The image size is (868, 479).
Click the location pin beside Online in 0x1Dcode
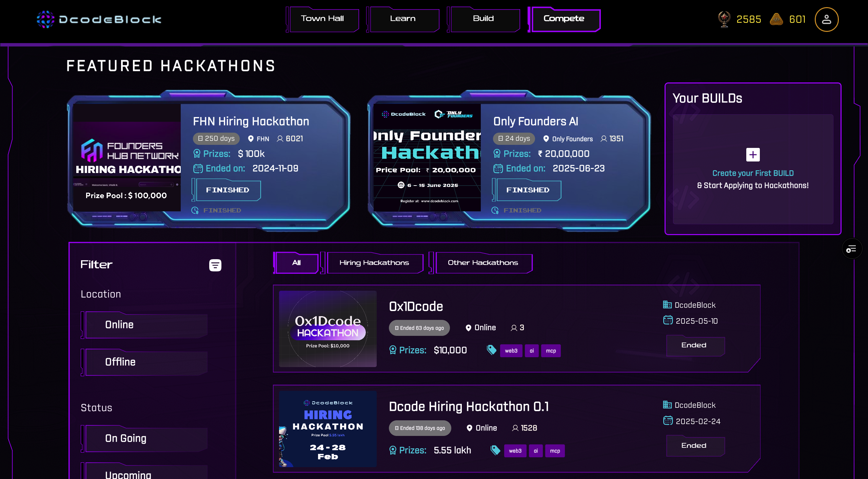(x=468, y=328)
